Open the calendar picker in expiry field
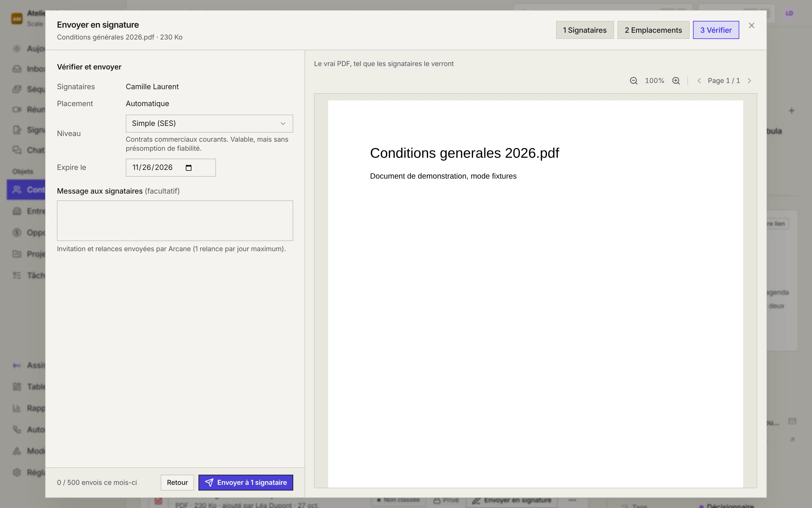Image resolution: width=812 pixels, height=508 pixels. coord(189,168)
